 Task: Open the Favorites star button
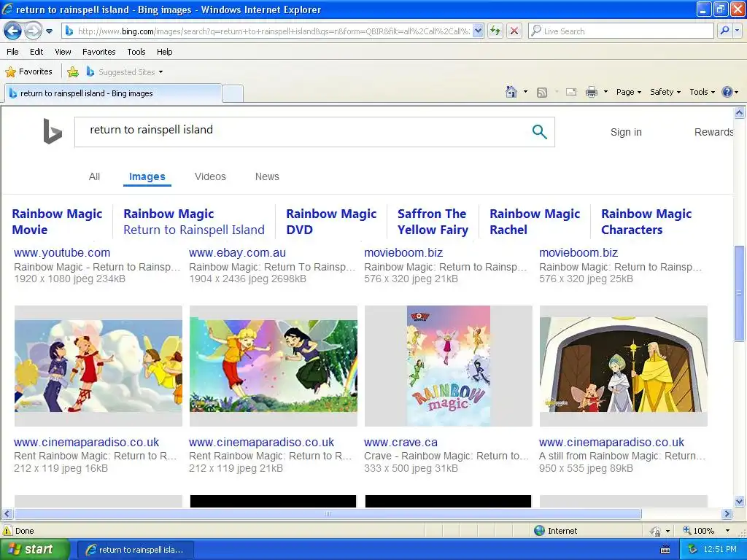pos(28,72)
